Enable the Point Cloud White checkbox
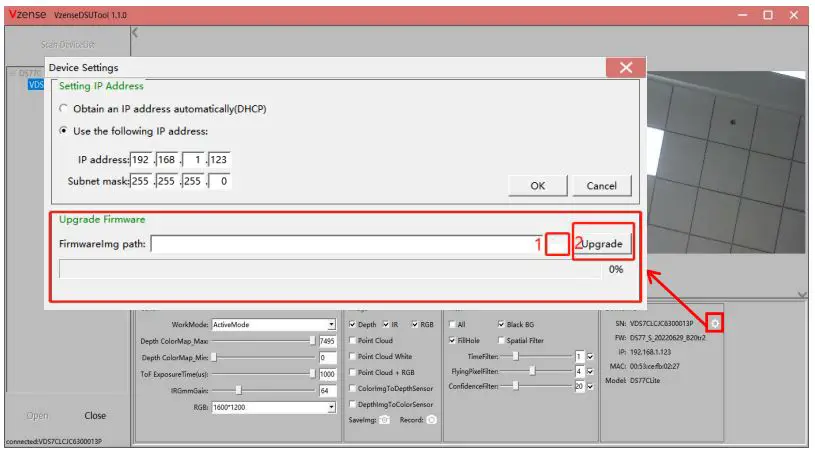Viewport: 815px width, 454px height. click(x=352, y=357)
